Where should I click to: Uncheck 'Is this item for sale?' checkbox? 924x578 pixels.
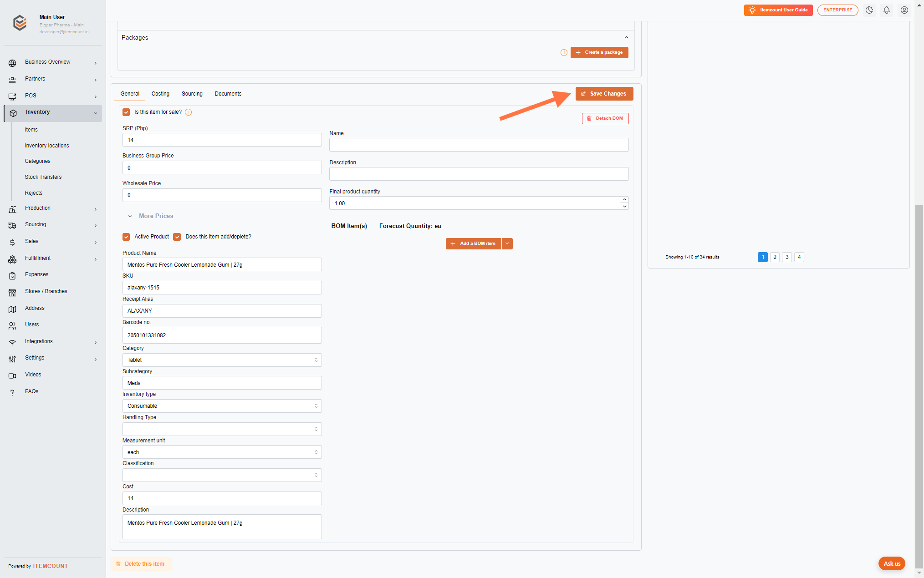coord(126,112)
